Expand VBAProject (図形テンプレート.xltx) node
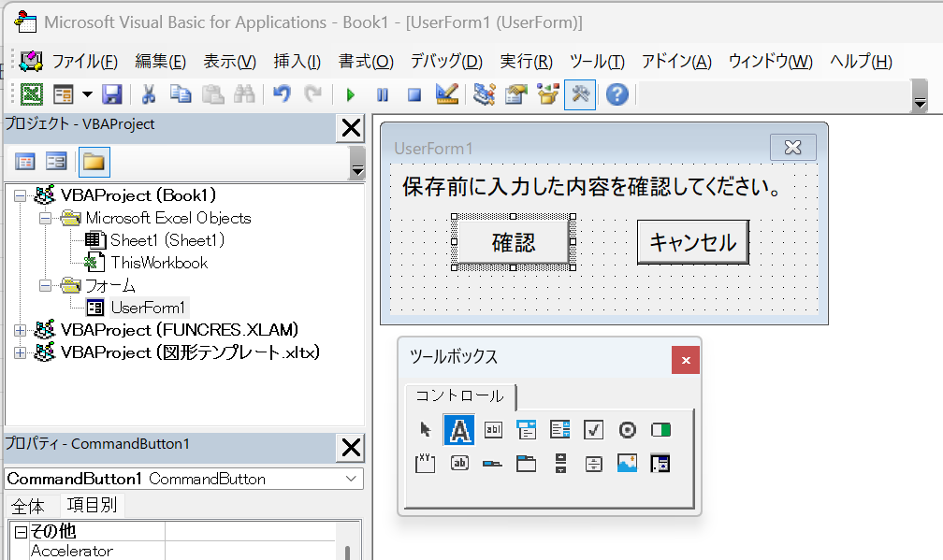943x560 pixels. (x=21, y=352)
